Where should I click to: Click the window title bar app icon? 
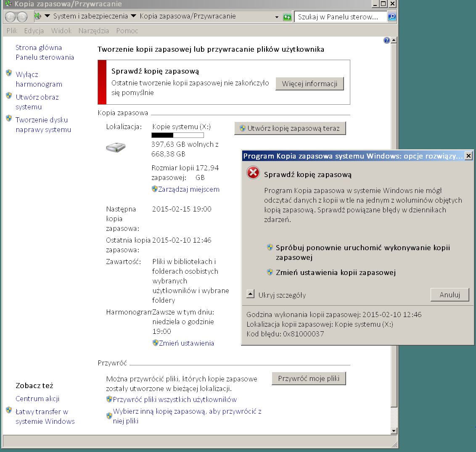(x=8, y=4)
